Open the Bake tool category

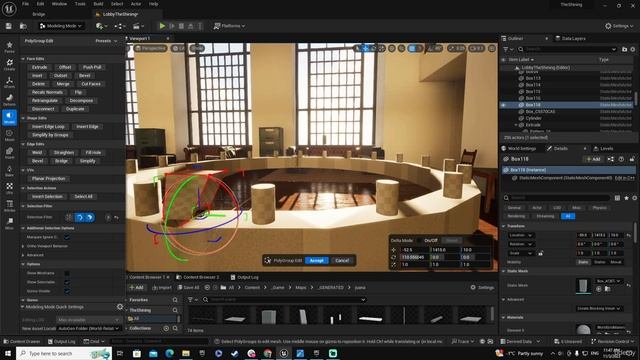pos(9,170)
